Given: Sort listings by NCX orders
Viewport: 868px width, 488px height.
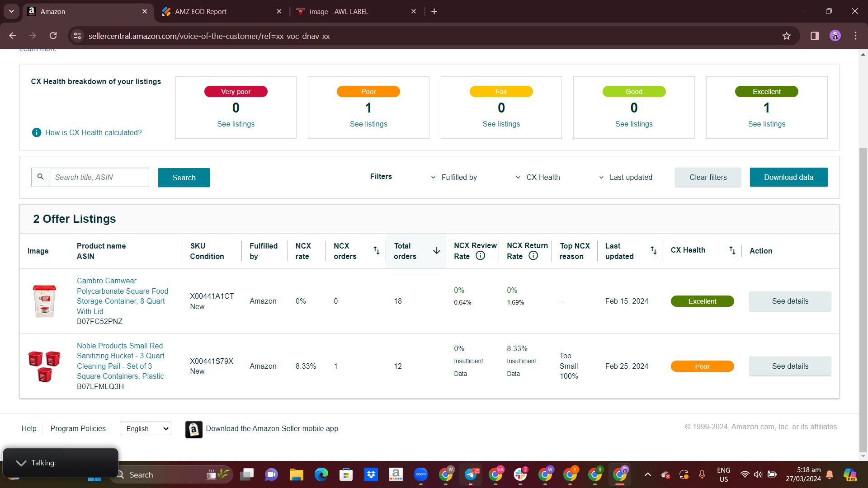Looking at the screenshot, I should [376, 250].
